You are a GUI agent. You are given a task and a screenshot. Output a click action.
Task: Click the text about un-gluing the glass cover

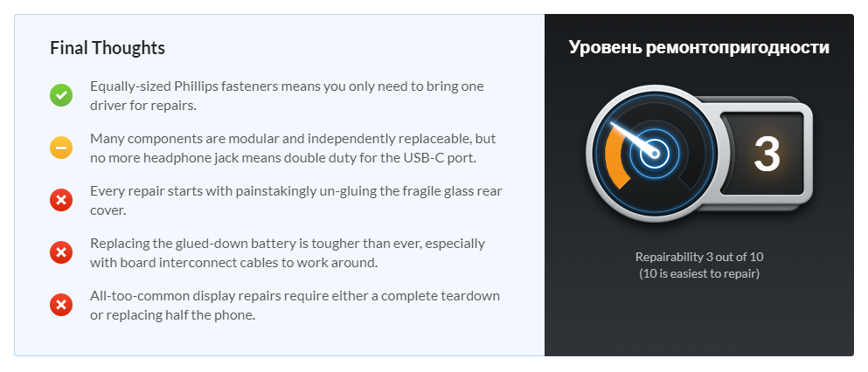tap(295, 200)
